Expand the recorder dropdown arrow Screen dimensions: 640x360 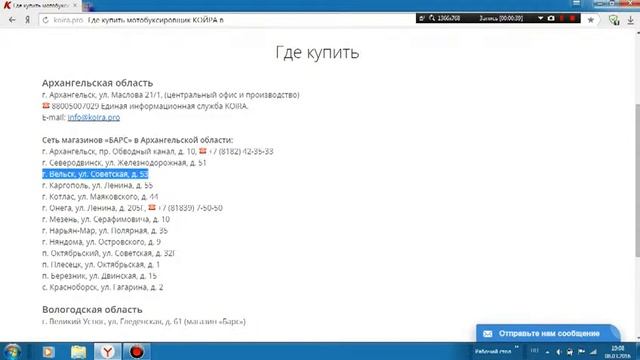tap(540, 18)
